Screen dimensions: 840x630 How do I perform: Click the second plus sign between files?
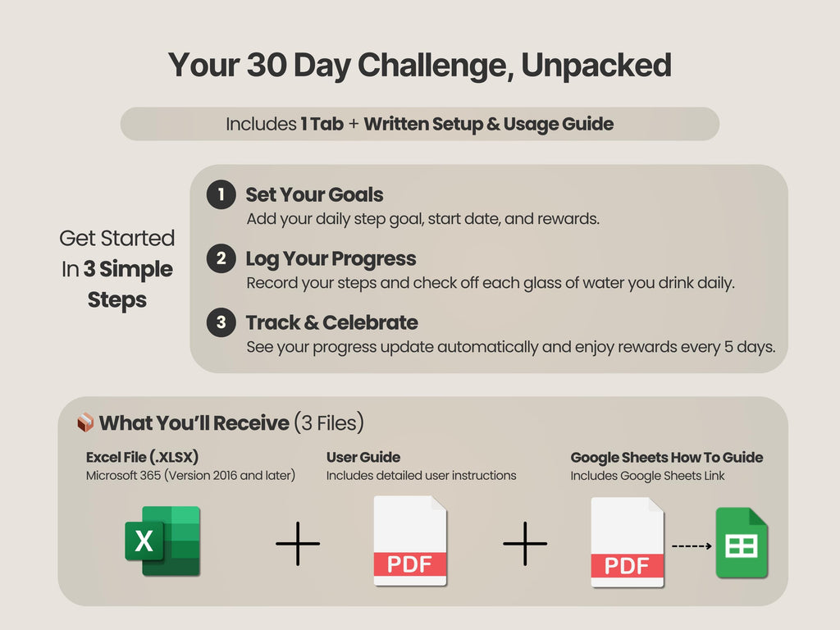coord(525,543)
